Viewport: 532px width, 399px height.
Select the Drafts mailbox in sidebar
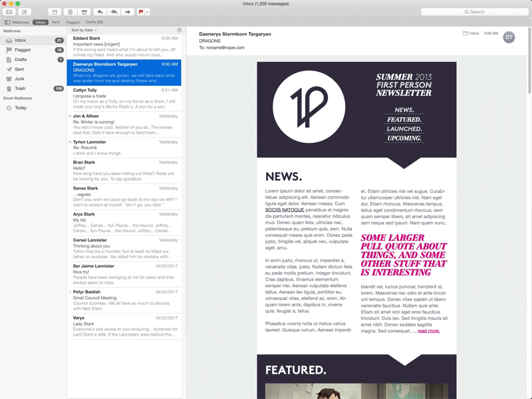[x=33, y=59]
